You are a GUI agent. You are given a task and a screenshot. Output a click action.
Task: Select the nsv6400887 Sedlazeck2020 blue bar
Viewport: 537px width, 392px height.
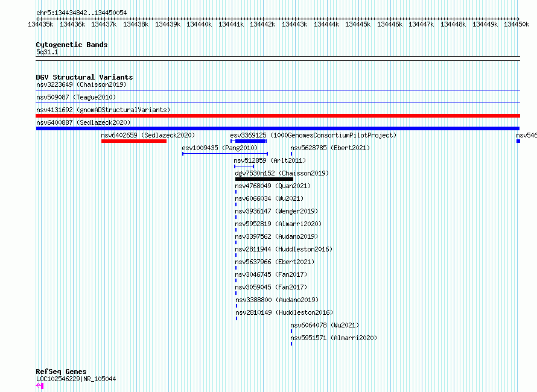278,128
